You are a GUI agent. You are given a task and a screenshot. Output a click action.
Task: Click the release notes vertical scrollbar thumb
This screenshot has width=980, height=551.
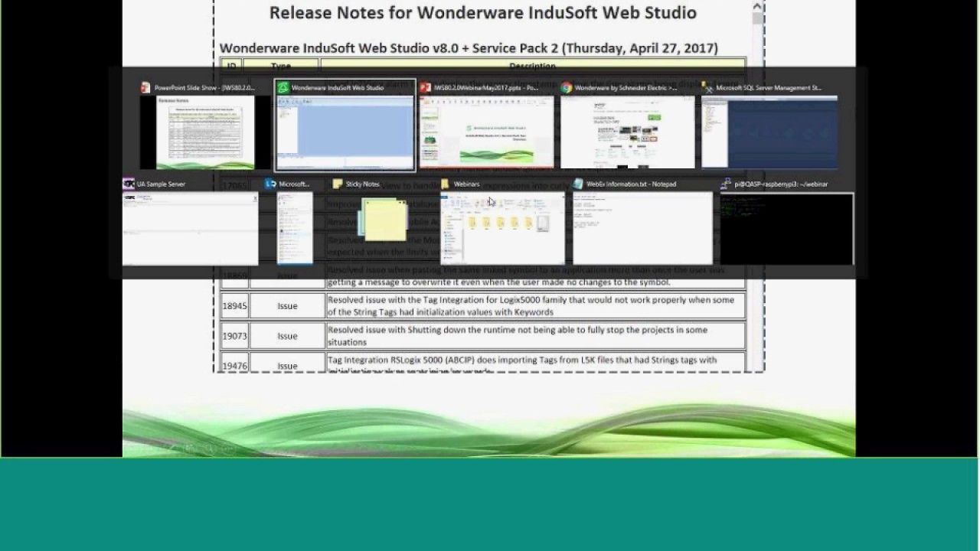(x=757, y=18)
